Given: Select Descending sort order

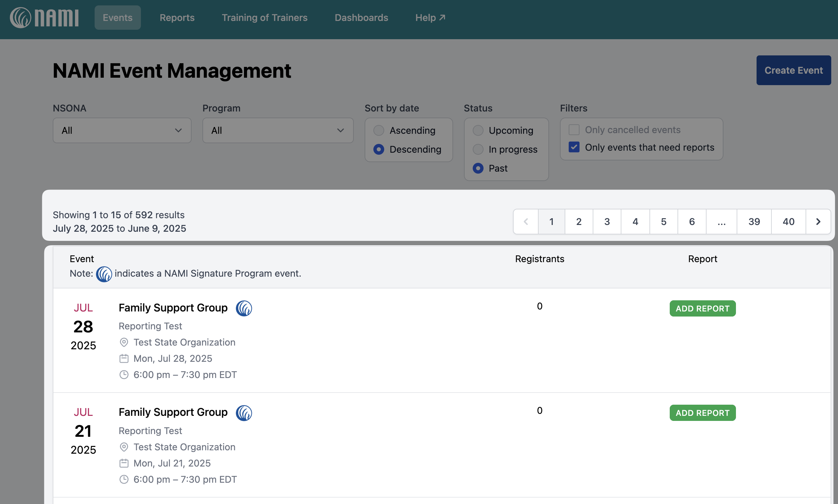Looking at the screenshot, I should click(379, 149).
